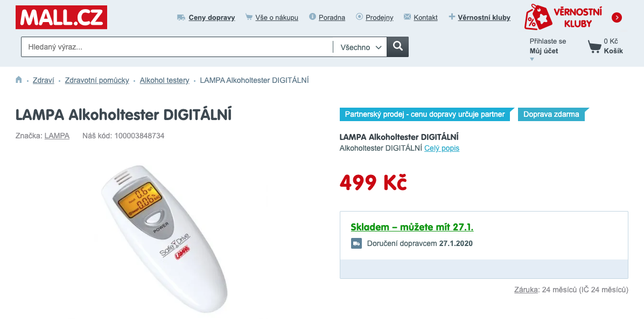Image resolution: width=644 pixels, height=323 pixels.
Task: Open the Věrnostní kluby link
Action: [x=484, y=18]
